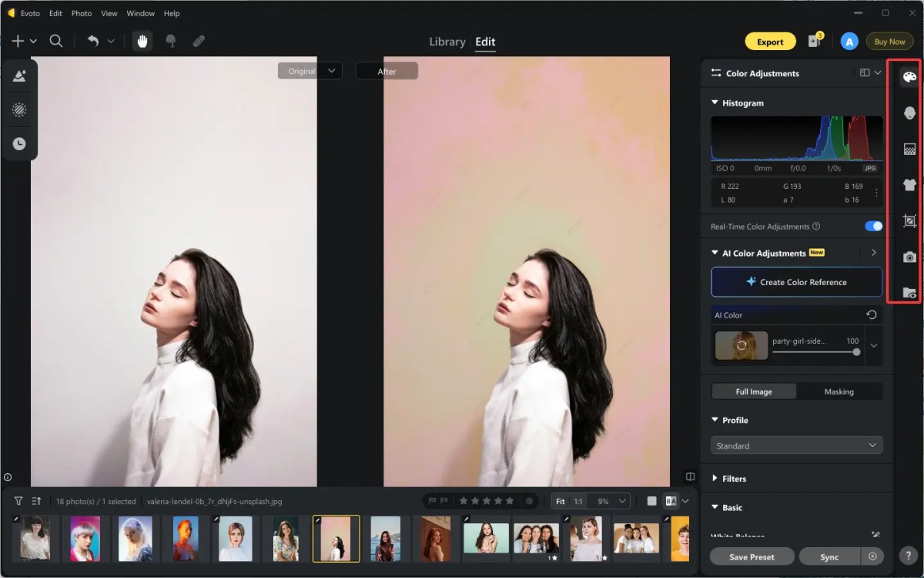
Task: Flag the current photo in filmstrip bar
Action: (x=431, y=500)
